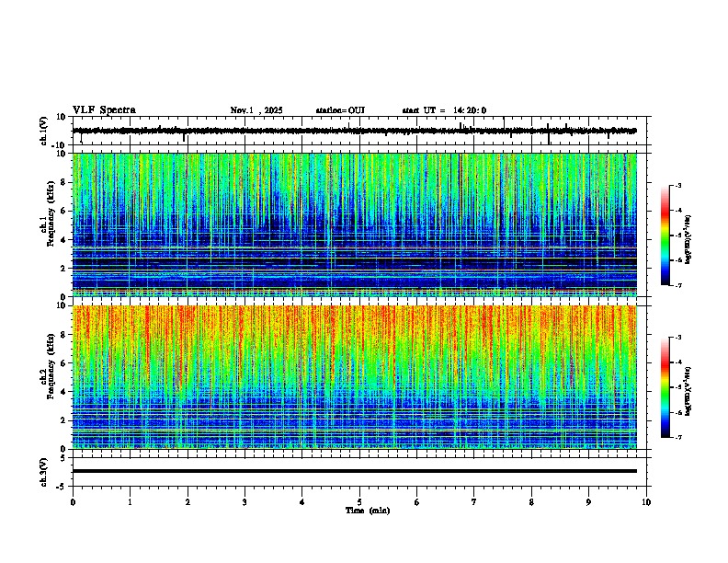Click the ch.1 spectrogram plot area
The image size is (728, 563).
[x=355, y=224]
